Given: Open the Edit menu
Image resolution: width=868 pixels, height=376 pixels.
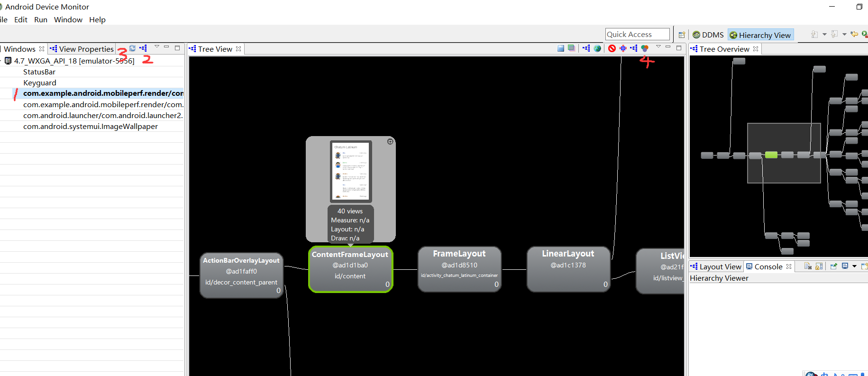Looking at the screenshot, I should click(21, 19).
